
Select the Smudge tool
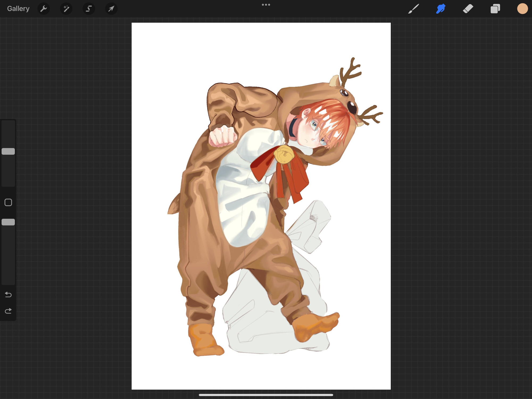point(441,9)
